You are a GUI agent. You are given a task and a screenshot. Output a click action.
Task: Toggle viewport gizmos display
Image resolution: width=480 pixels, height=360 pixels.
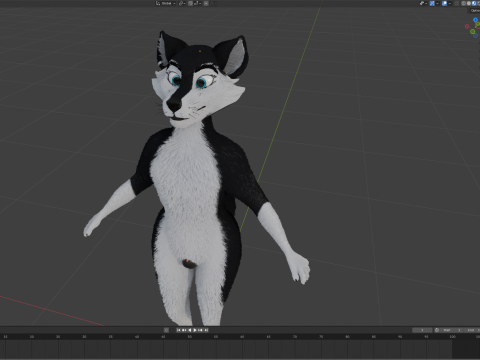[432, 3]
